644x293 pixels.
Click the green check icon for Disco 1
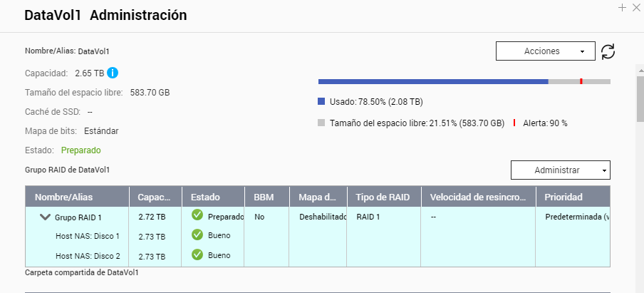(197, 235)
